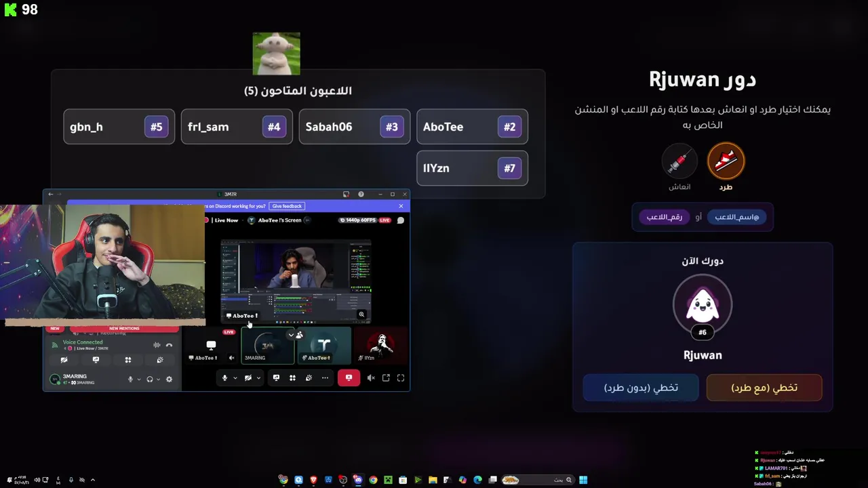Screen dimensions: 868x488
Task: Select the طرد (kick) shoe icon
Action: coord(726,161)
